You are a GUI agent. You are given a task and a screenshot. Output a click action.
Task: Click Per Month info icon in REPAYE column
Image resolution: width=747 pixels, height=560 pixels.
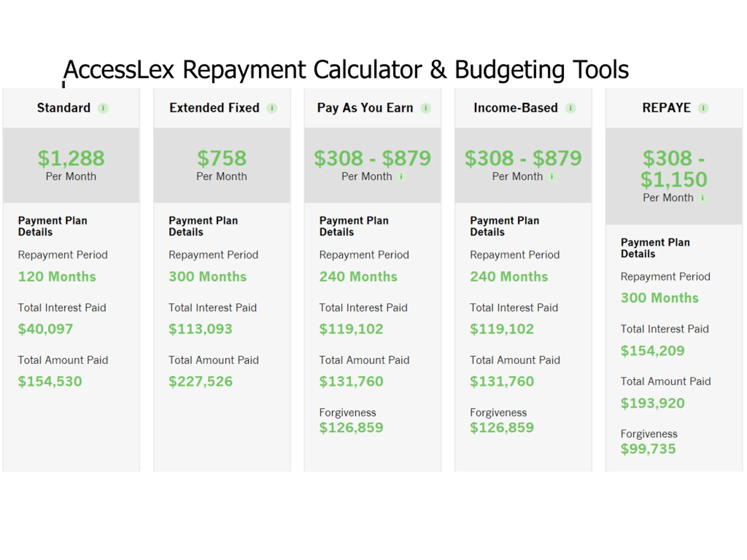coord(702,198)
